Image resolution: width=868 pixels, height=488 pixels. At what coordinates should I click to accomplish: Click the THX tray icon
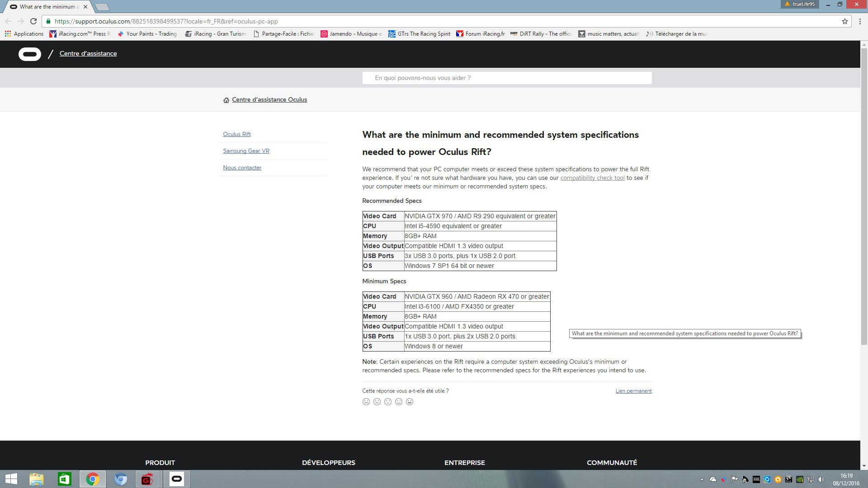click(756, 479)
